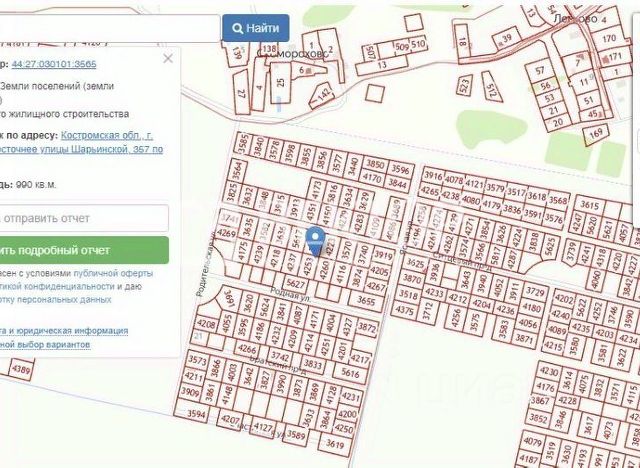Close the parcel info panel
640x468 pixels.
(168, 59)
